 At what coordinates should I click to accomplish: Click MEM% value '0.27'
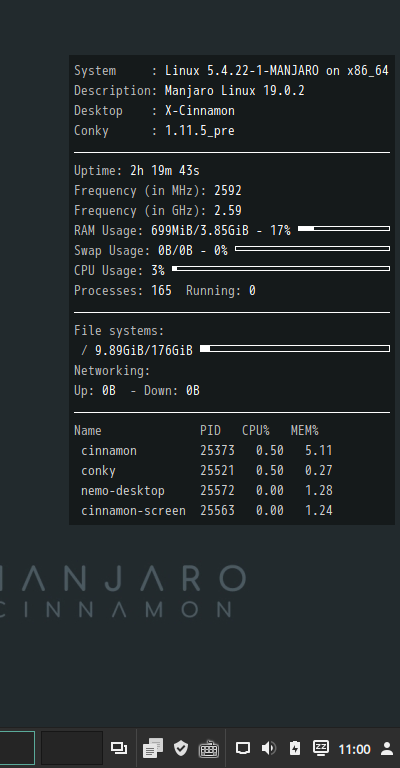point(319,471)
